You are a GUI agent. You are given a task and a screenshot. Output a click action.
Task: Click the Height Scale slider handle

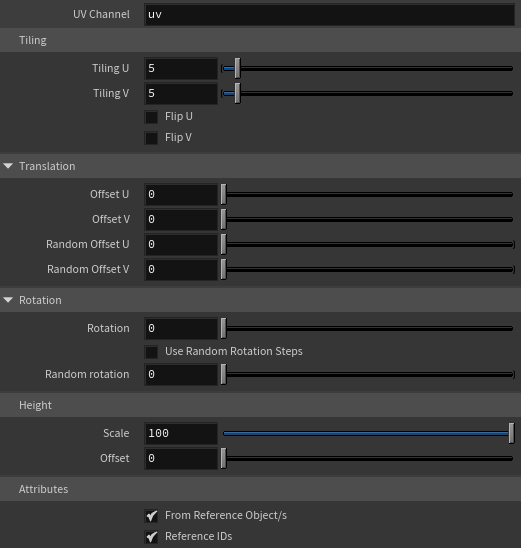pos(511,433)
